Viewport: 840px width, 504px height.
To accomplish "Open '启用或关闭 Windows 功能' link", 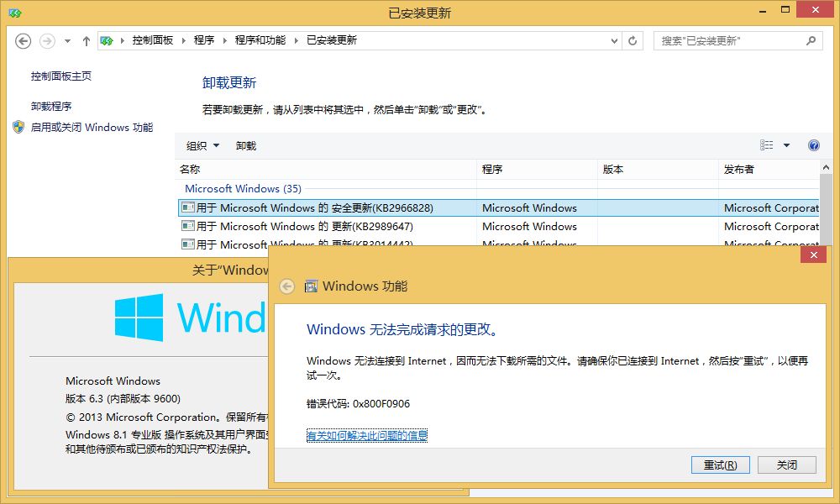I will [92, 128].
